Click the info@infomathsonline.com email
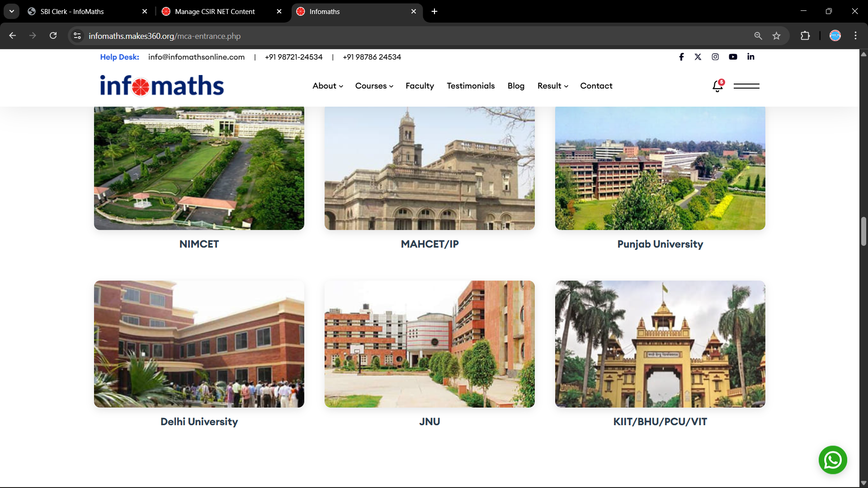This screenshot has width=868, height=488. click(x=196, y=57)
